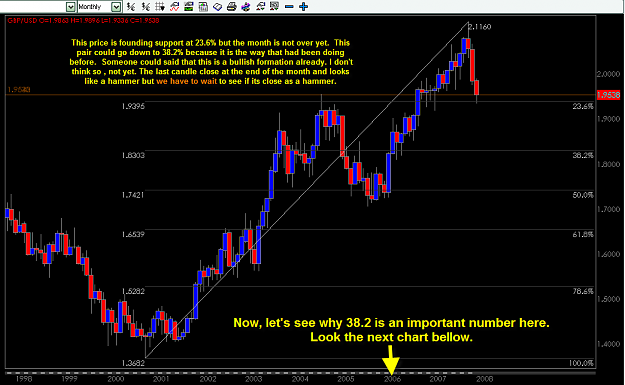The height and width of the screenshot is (385, 625).
Task: Click the first currency symbol toolbar icon
Action: (131, 6)
